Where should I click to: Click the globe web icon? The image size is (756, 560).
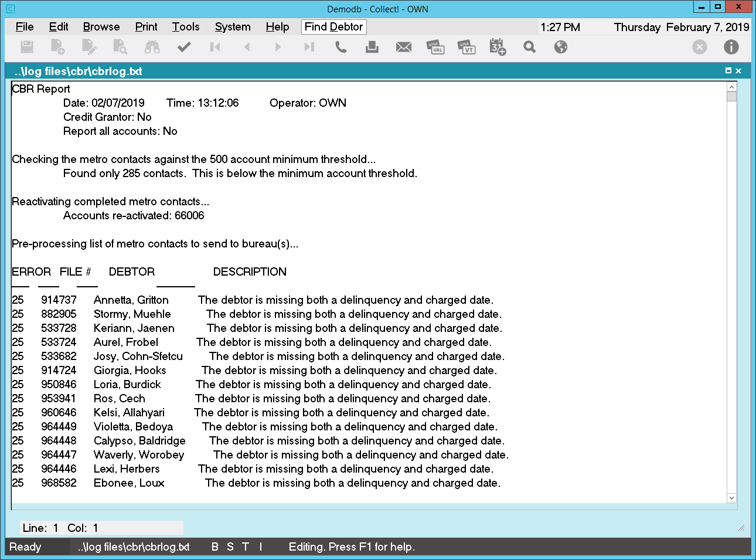[561, 47]
